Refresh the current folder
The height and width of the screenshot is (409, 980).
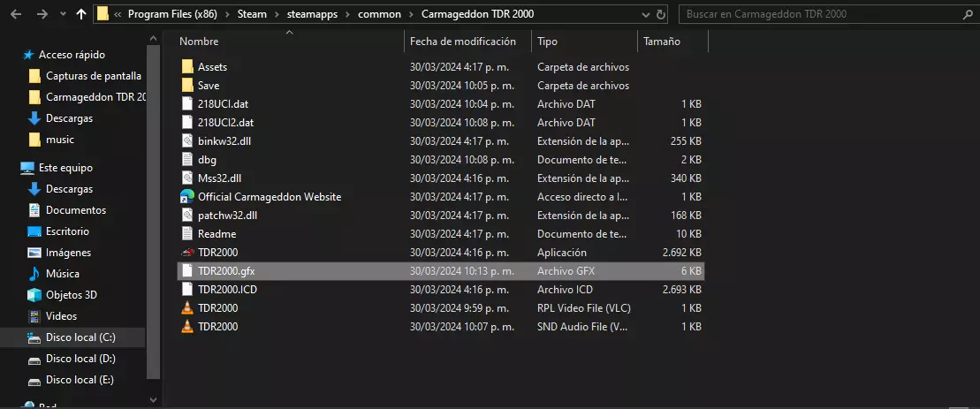click(x=661, y=14)
